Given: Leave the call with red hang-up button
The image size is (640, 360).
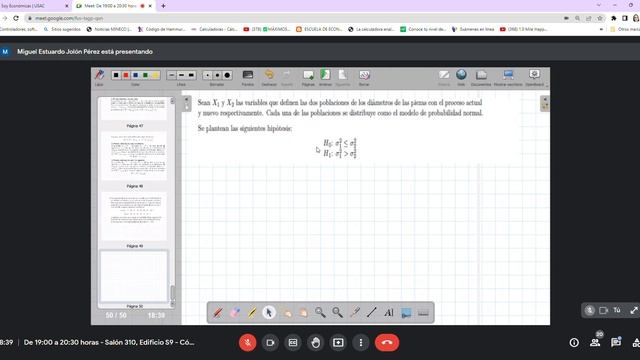Looking at the screenshot, I should (x=387, y=342).
